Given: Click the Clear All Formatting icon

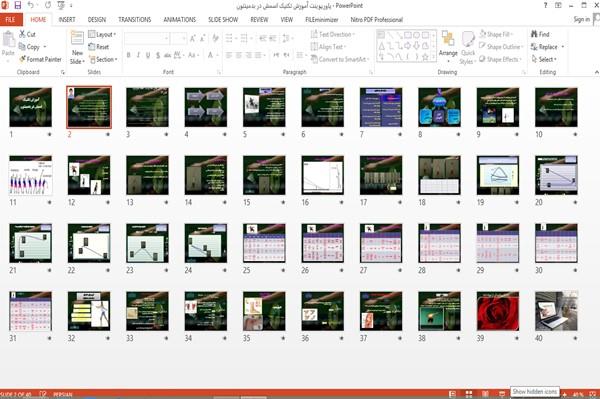Looking at the screenshot, I should coord(215,38).
